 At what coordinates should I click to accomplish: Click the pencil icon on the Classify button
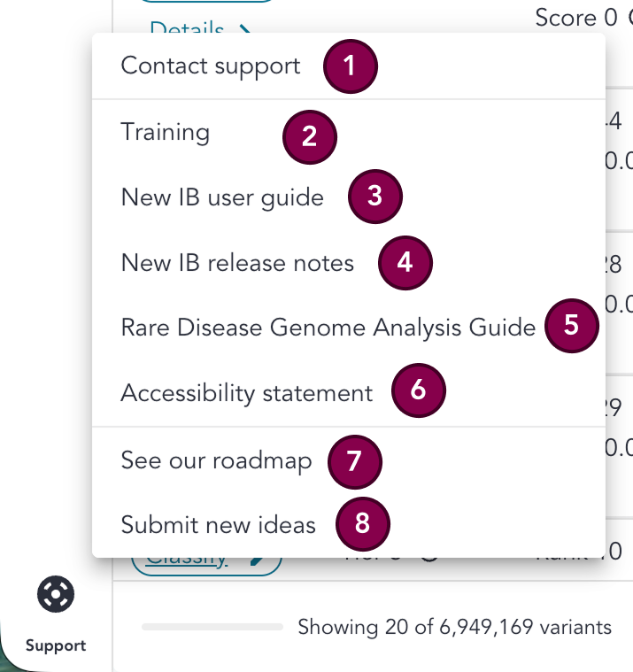257,559
